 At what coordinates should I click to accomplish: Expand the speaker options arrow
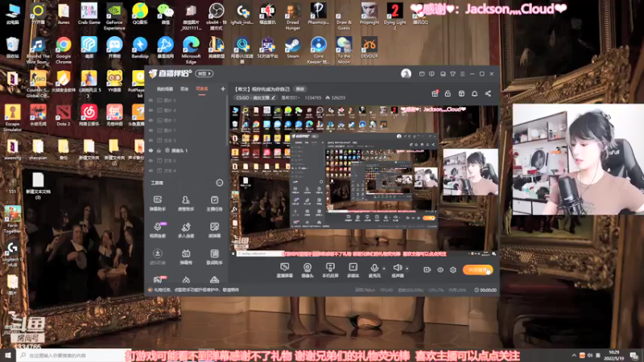407,269
